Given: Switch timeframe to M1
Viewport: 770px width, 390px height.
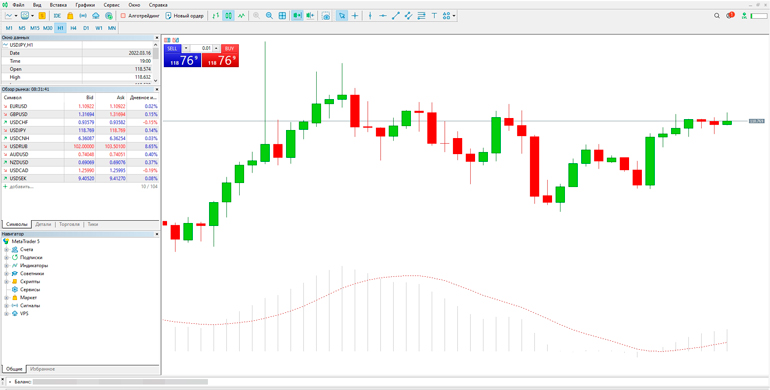Looking at the screenshot, I should click(9, 28).
